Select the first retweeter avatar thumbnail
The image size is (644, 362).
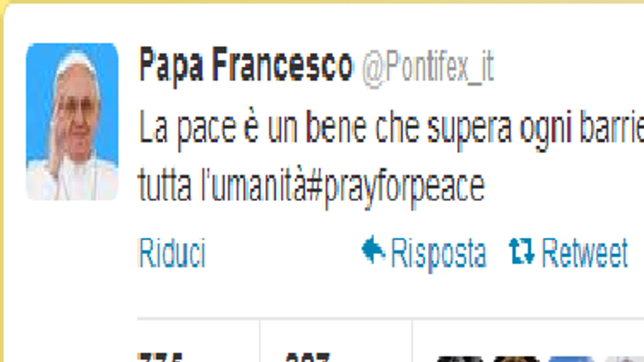pos(458,359)
